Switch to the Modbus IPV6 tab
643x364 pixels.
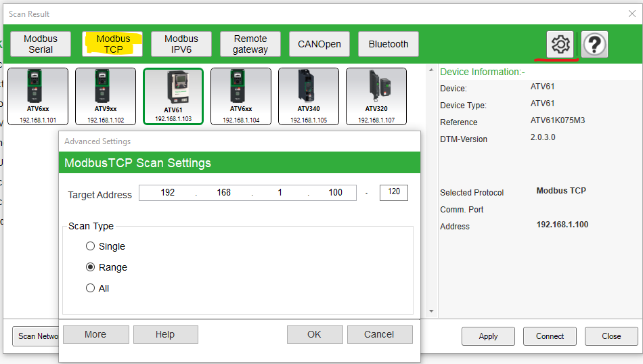point(181,44)
